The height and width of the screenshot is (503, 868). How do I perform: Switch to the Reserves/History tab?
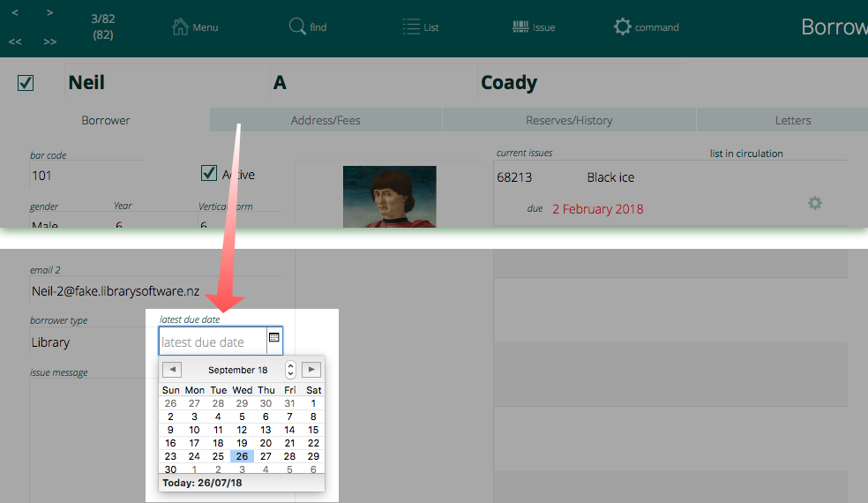click(x=569, y=120)
